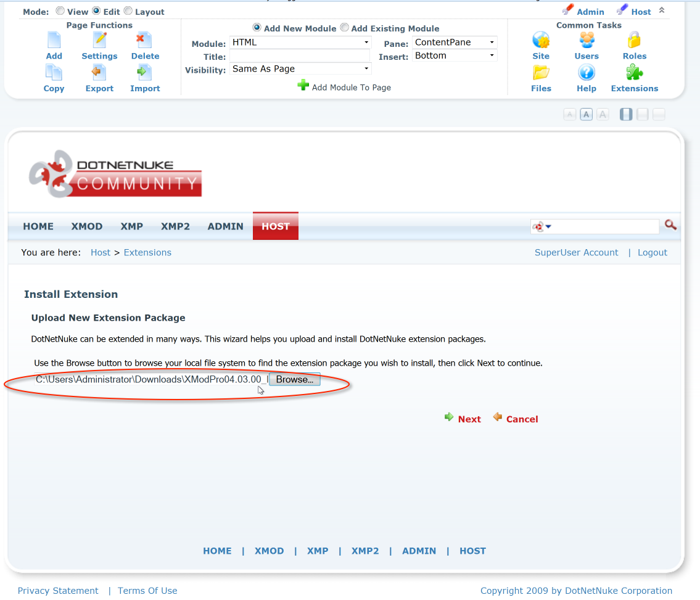The width and height of the screenshot is (700, 600).
Task: Choose Add Existing Module radio button
Action: [344, 27]
